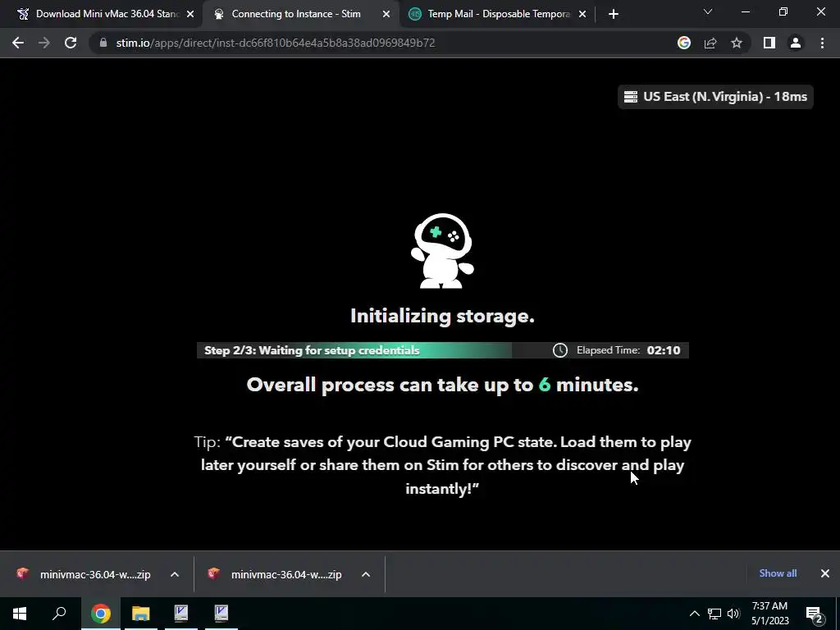Share this page via share icon

coord(710,43)
